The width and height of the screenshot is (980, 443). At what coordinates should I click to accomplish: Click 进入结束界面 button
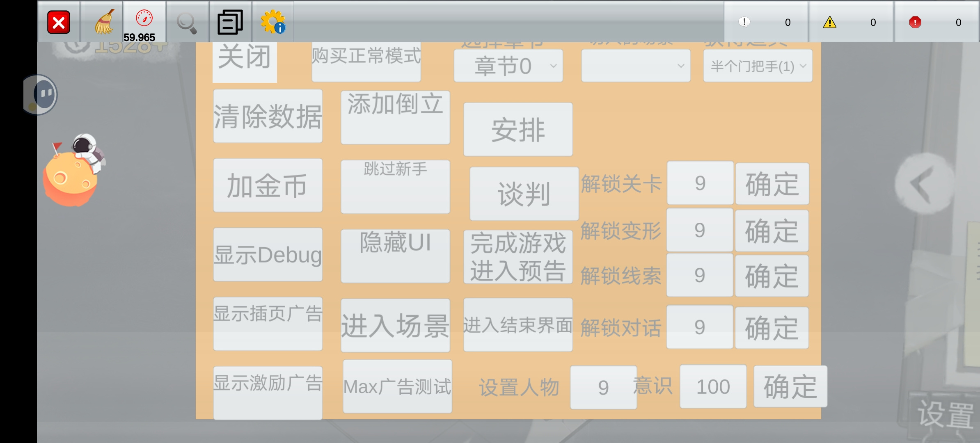coord(518,325)
